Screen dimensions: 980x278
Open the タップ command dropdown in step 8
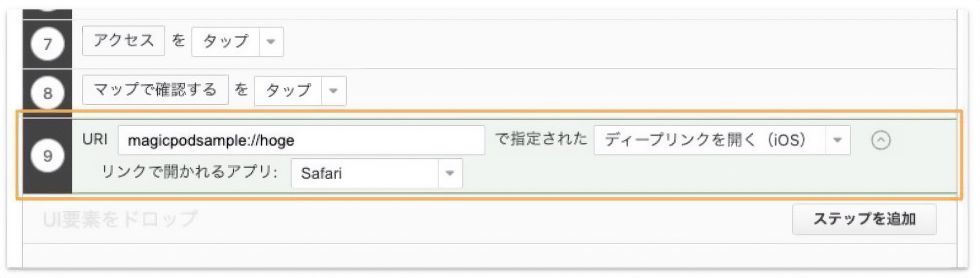(288, 91)
